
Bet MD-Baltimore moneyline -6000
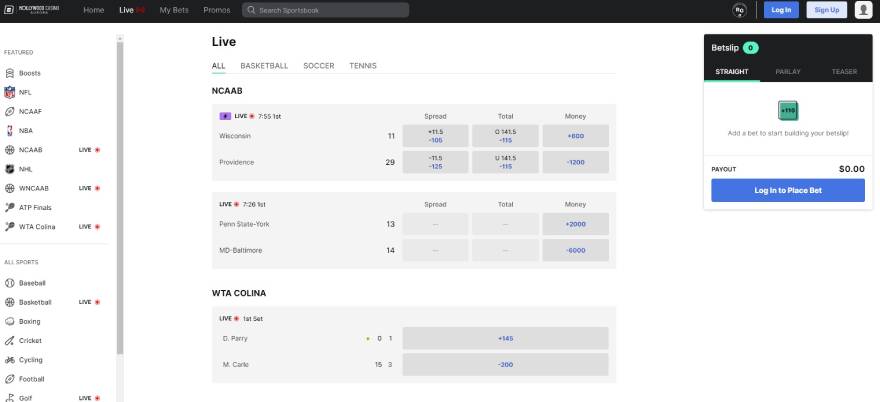tap(575, 250)
